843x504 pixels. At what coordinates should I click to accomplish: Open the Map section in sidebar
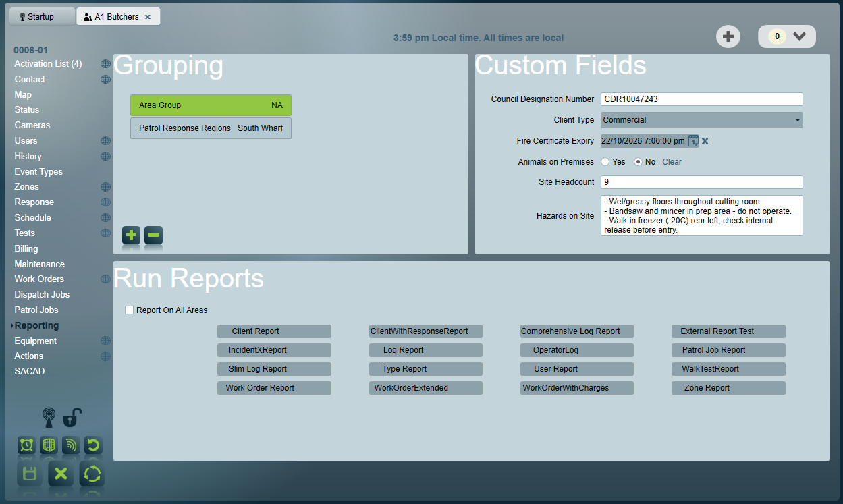click(23, 95)
